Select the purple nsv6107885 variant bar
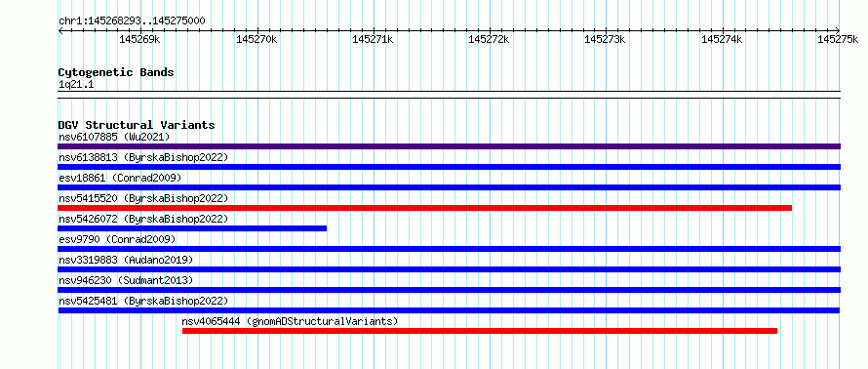 (449, 146)
